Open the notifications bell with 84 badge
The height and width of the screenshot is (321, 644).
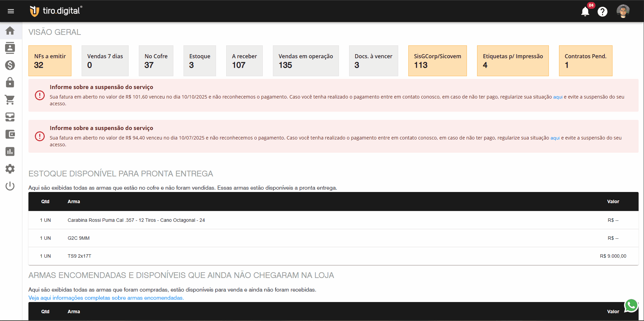click(x=585, y=11)
